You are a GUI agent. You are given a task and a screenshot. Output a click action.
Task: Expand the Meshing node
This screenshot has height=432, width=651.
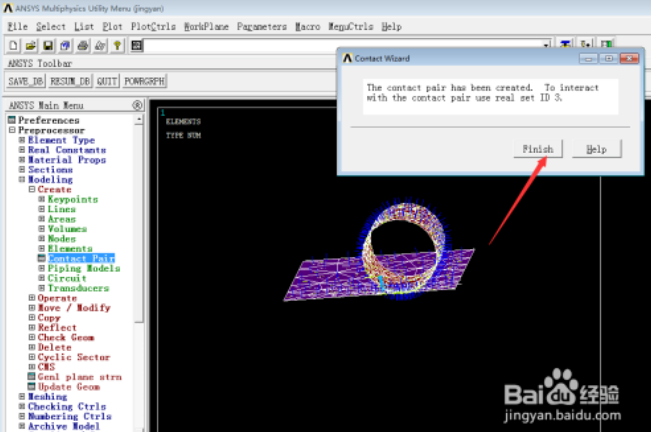[x=22, y=396]
